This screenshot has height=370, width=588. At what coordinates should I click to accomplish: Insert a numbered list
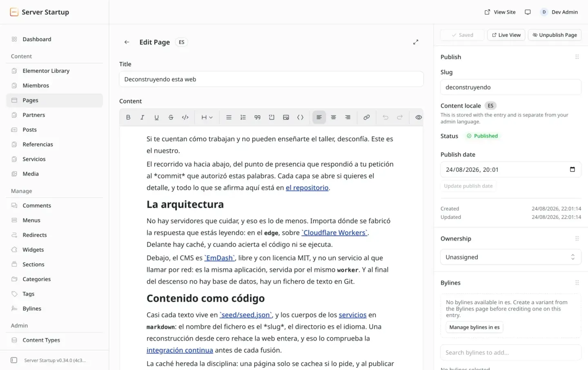[x=243, y=117]
